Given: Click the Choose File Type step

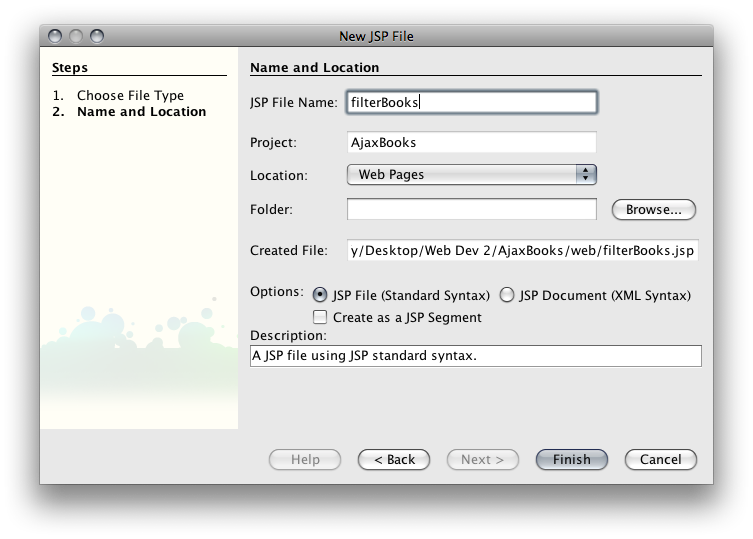Looking at the screenshot, I should (130, 96).
